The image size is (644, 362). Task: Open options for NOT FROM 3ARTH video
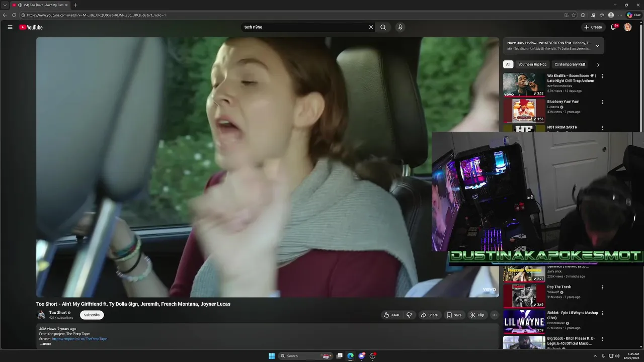(602, 128)
